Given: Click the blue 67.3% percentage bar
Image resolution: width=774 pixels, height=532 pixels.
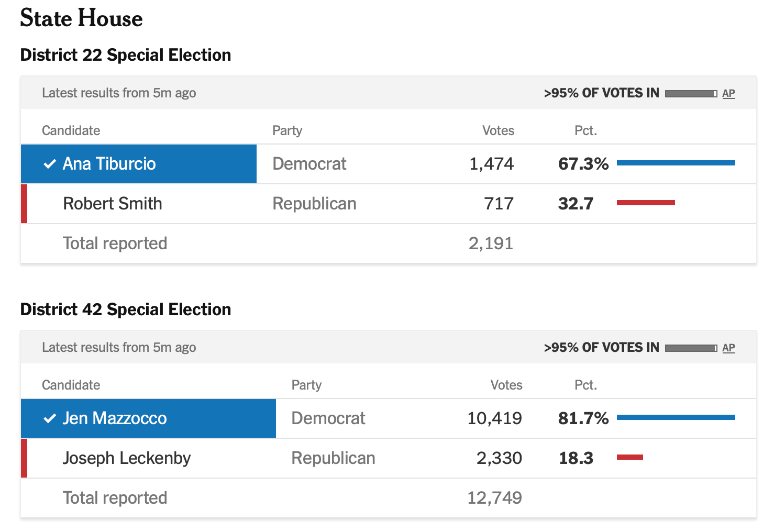Looking at the screenshot, I should [x=676, y=163].
